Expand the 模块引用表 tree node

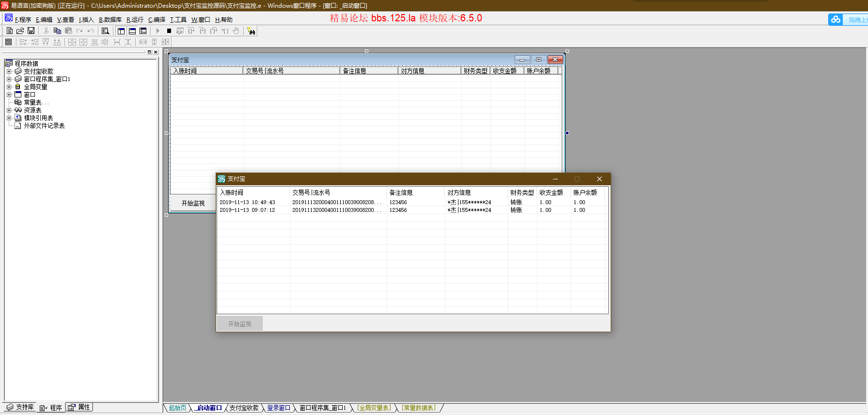pyautogui.click(x=9, y=118)
